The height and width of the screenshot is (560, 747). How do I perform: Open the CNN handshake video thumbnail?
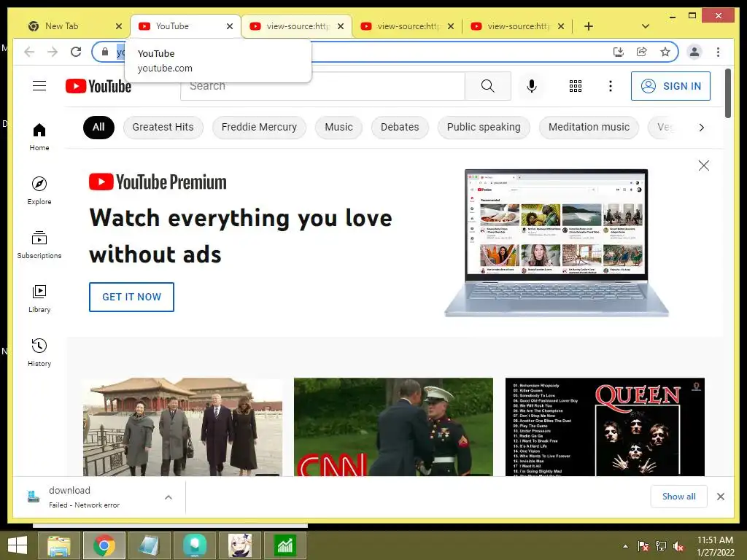tap(393, 427)
